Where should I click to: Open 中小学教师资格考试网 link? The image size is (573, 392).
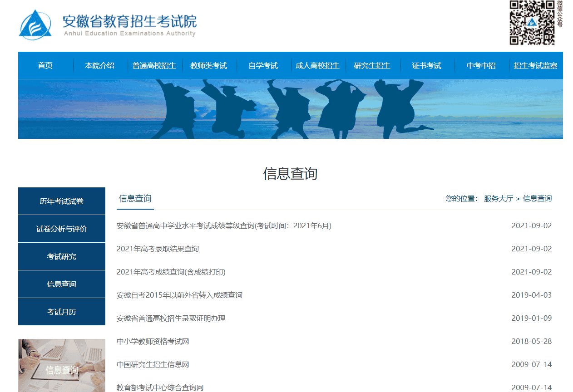click(x=153, y=342)
